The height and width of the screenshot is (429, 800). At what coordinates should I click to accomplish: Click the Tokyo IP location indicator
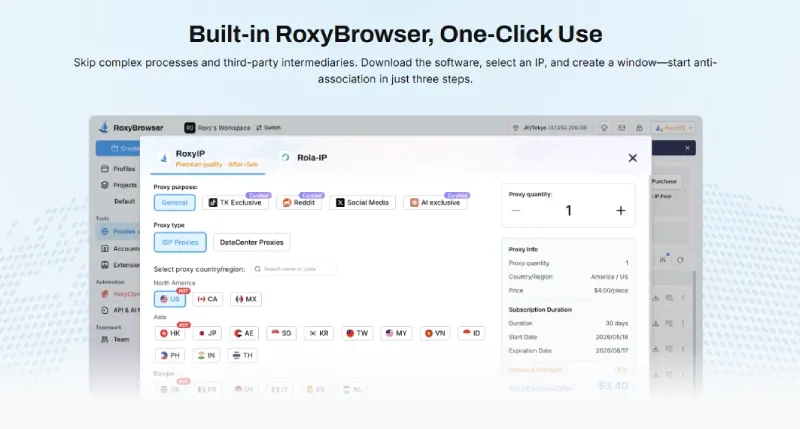point(551,128)
